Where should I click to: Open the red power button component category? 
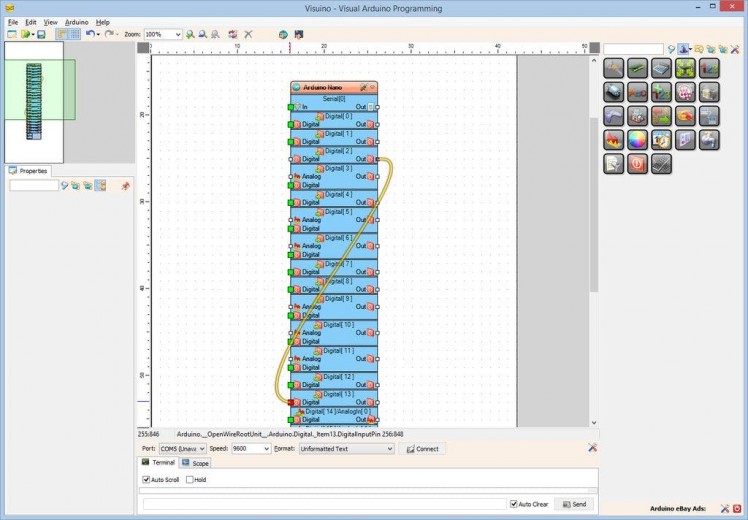click(x=637, y=164)
